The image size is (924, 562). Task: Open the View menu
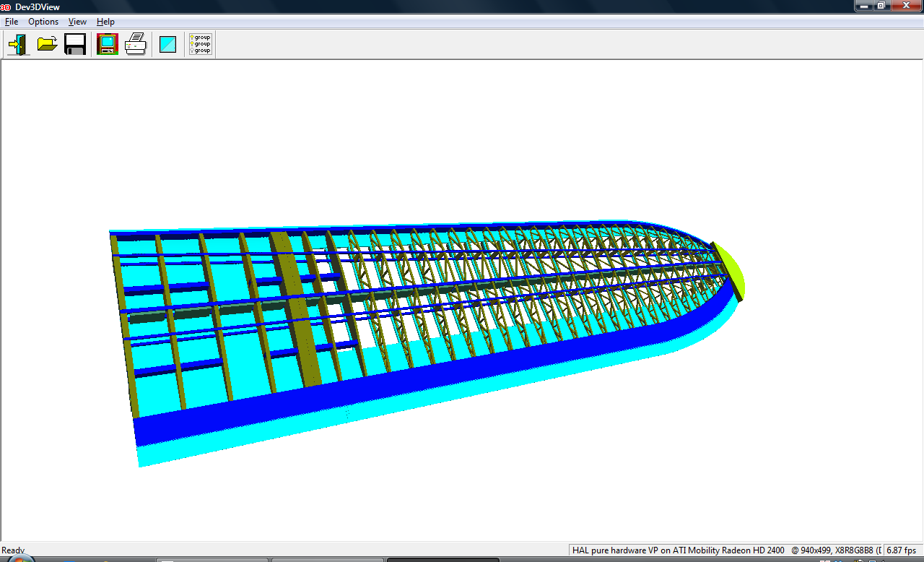click(77, 22)
